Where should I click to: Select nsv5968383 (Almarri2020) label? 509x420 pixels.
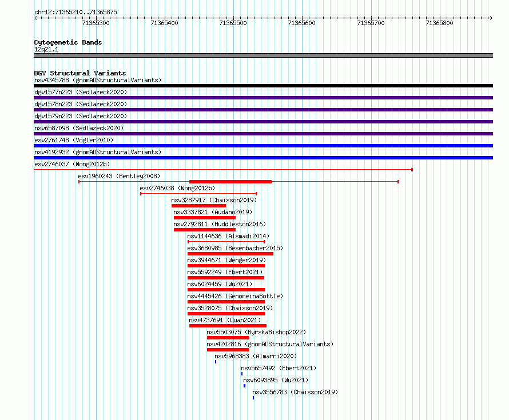(256, 356)
